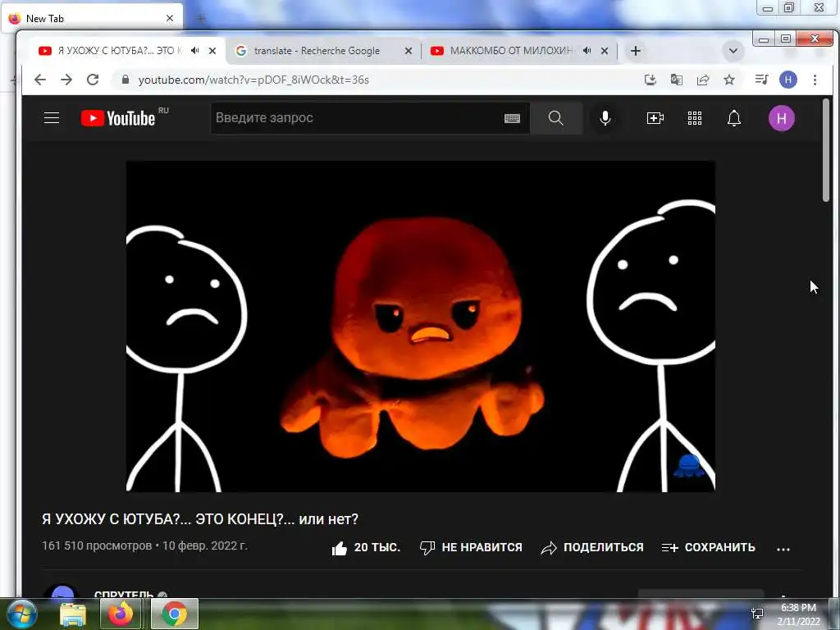Open the Create video camera icon

pos(655,118)
